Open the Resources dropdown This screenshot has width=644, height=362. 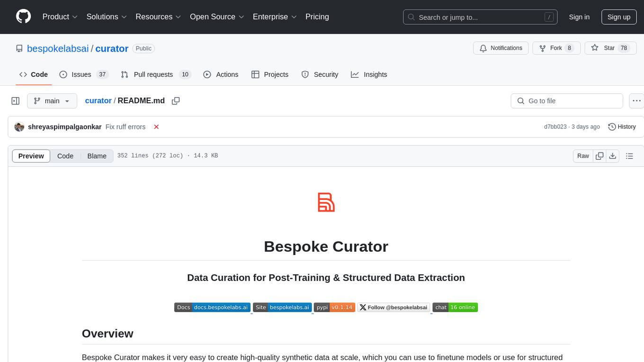click(158, 17)
